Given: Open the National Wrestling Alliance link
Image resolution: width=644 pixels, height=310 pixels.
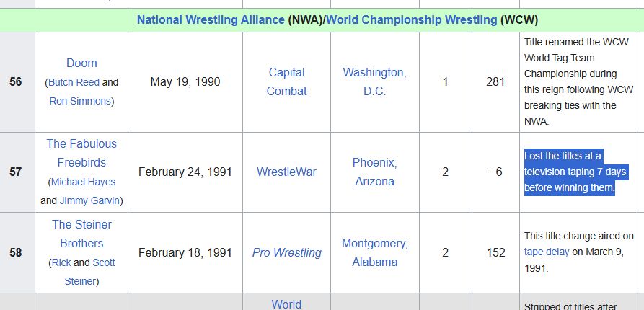Looking at the screenshot, I should [211, 19].
